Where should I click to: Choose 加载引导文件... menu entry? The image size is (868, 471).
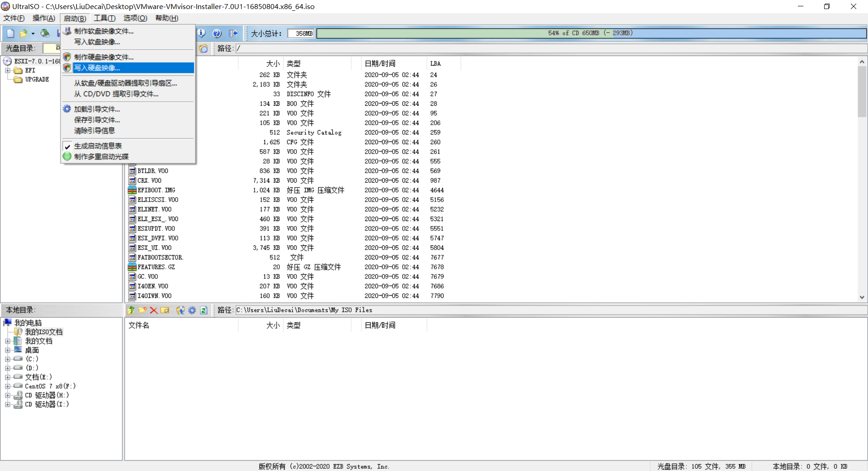coord(128,109)
